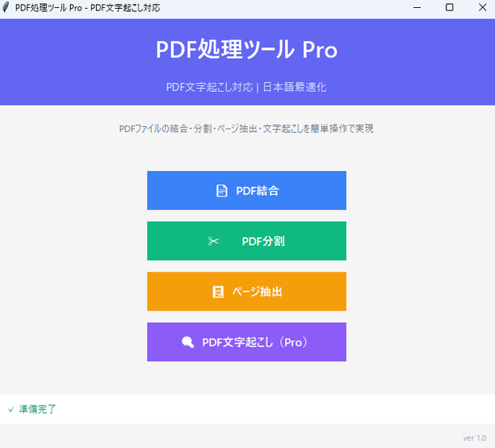The height and width of the screenshot is (448, 495).
Task: Click the magnifier icon on PDF文字起こし button
Action: (188, 343)
